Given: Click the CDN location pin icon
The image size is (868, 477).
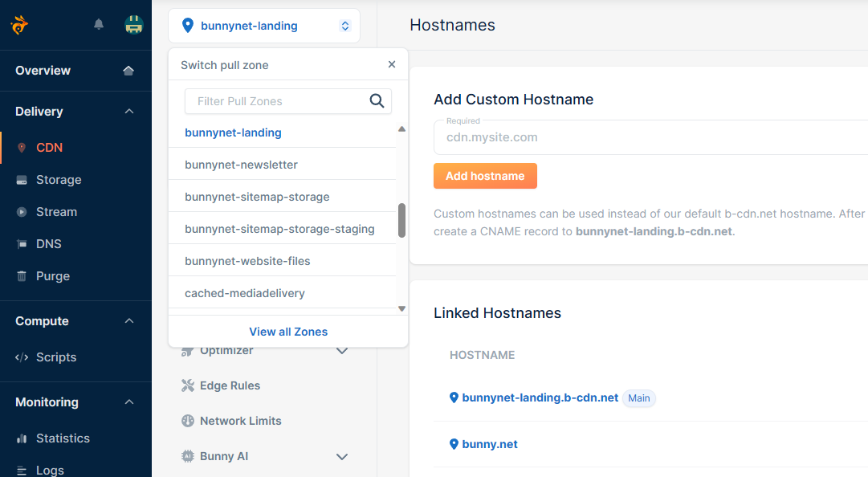Looking at the screenshot, I should [22, 148].
